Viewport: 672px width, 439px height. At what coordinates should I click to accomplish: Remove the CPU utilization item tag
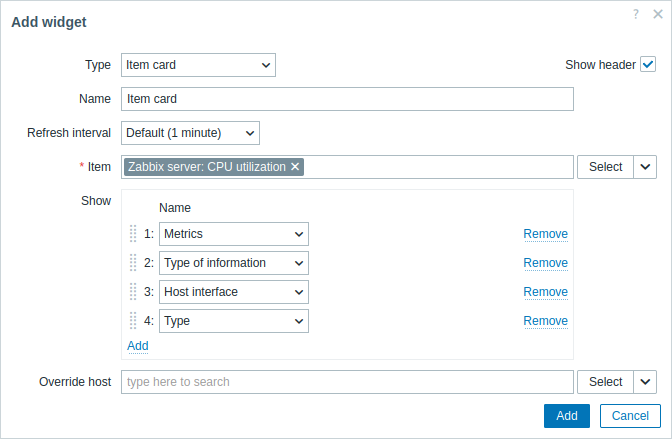tap(295, 167)
